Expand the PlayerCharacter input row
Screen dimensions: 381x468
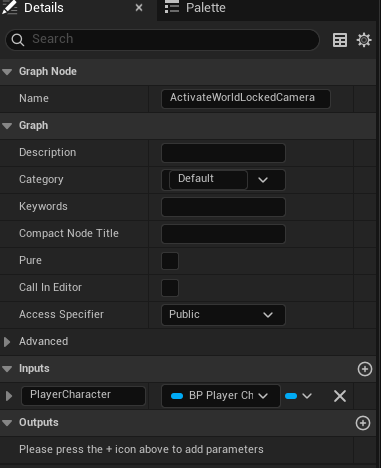(x=9, y=396)
